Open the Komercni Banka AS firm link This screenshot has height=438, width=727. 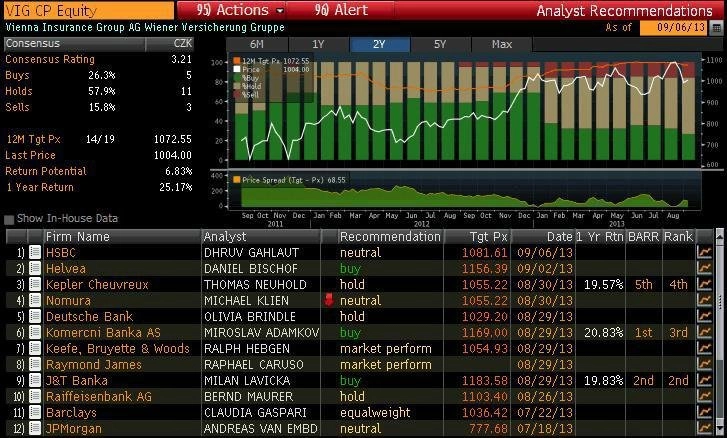pos(103,333)
